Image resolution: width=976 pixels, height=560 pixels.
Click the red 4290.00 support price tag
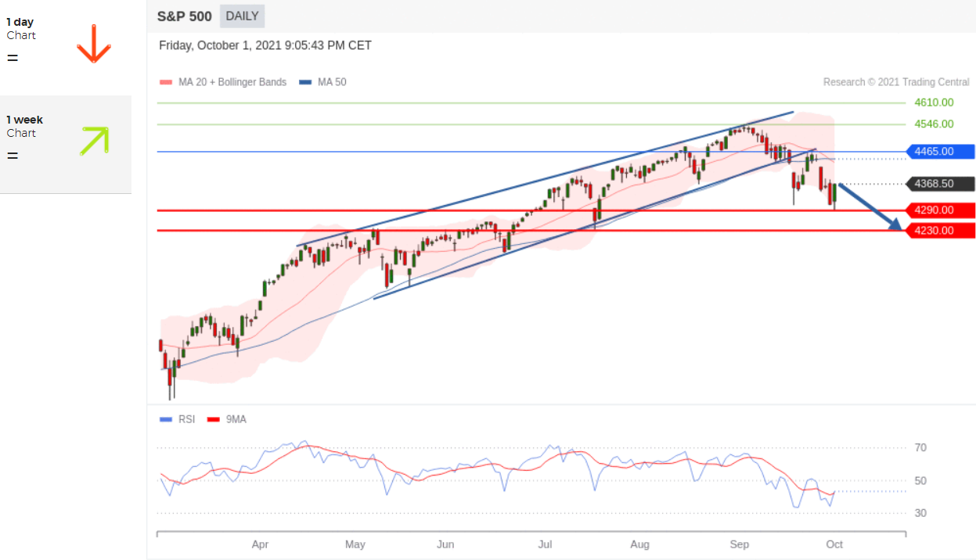tap(940, 210)
